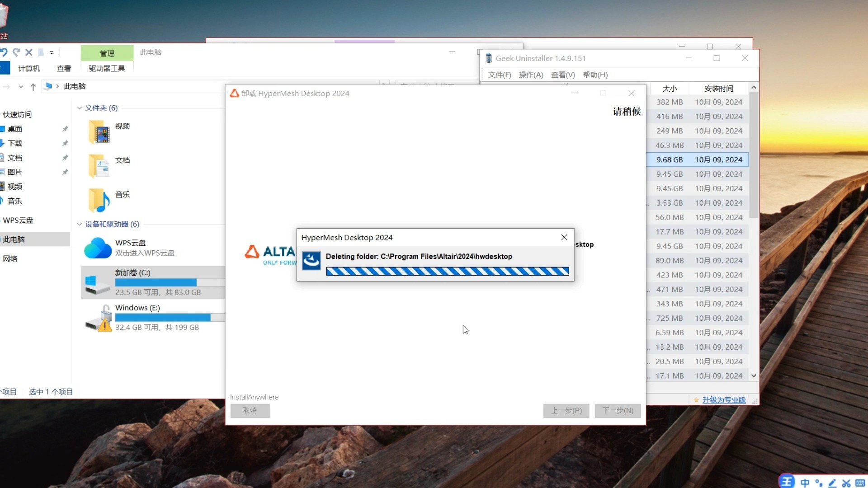868x488 pixels.
Task: Open 查看(V) menu in Geek Uninstaller
Action: tap(563, 75)
